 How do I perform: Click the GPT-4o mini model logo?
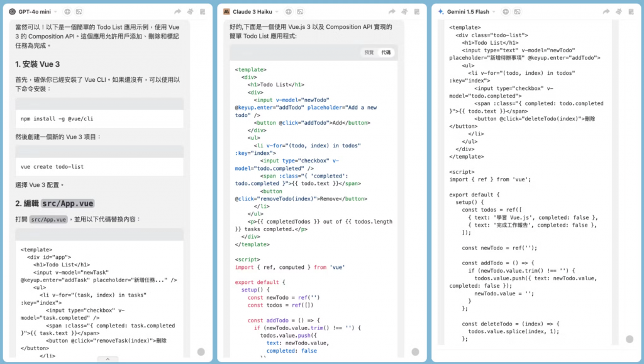click(13, 11)
